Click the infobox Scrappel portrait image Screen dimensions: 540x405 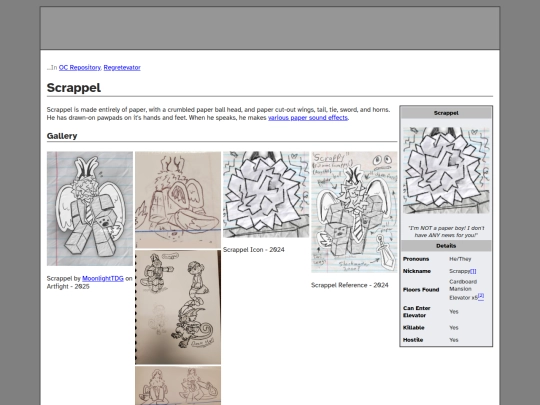click(446, 170)
